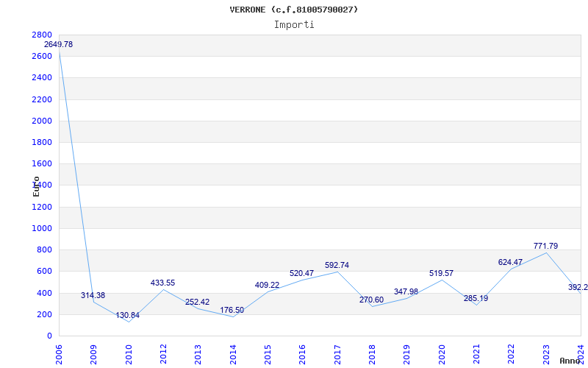Click the x-axis year 2012
Image resolution: width=588 pixels, height=368 pixels.
pos(163,355)
